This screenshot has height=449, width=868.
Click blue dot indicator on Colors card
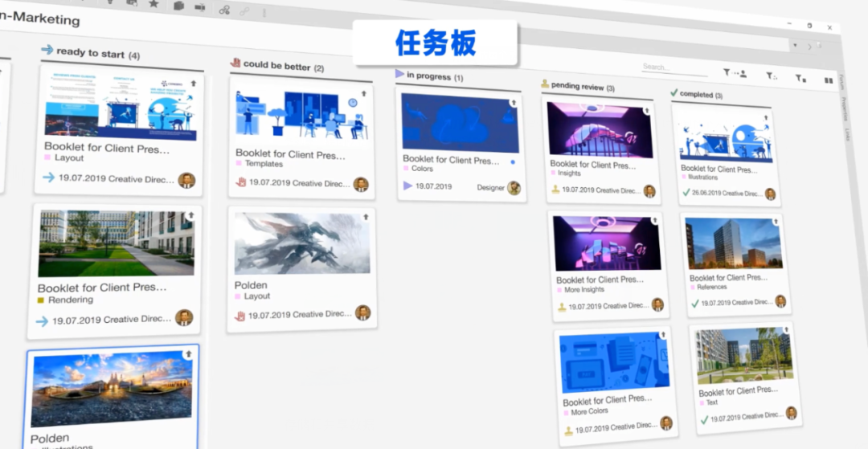point(513,162)
